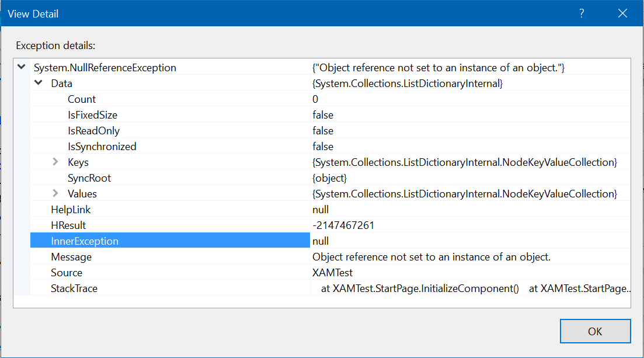
Task: Collapse the Data node
Action: 38,83
